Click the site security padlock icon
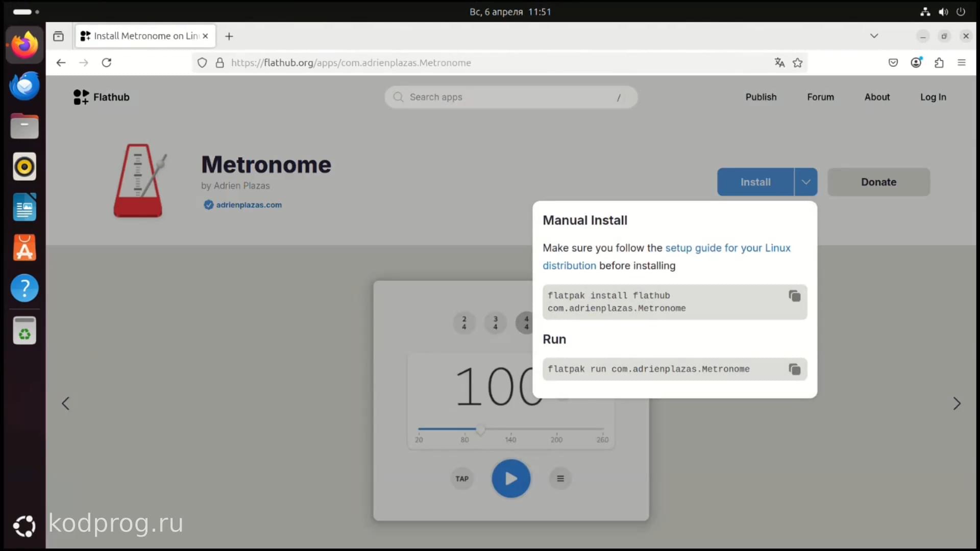The height and width of the screenshot is (551, 980). click(x=220, y=63)
